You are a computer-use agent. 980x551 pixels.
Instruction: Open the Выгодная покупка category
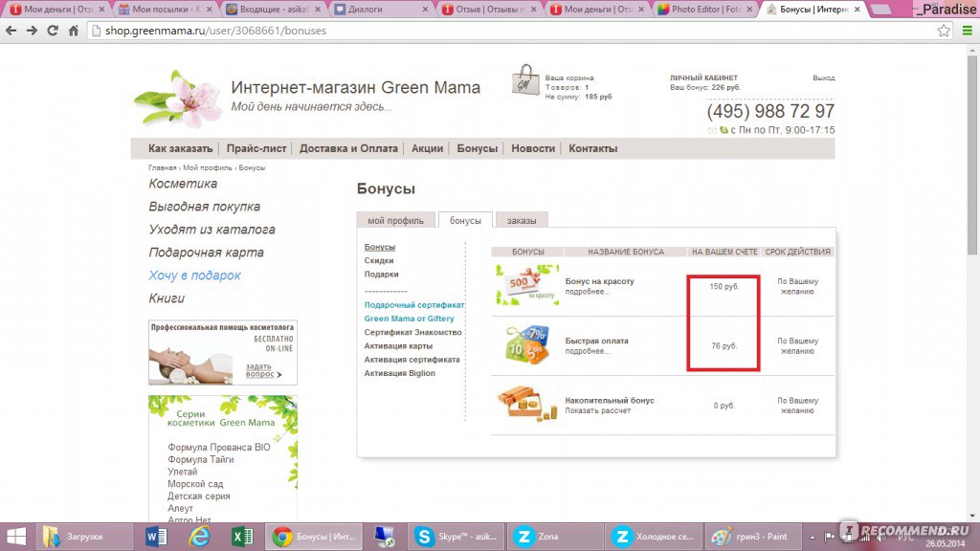click(205, 207)
